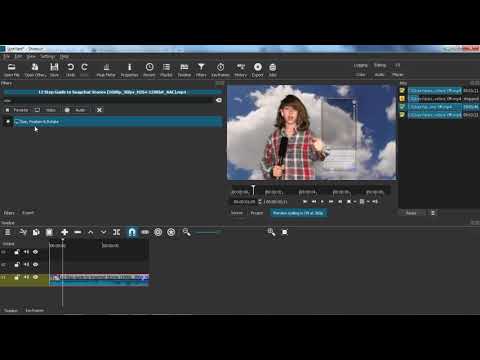
Task: Click the timeline Lift up-arrow icon
Action: 91,232
